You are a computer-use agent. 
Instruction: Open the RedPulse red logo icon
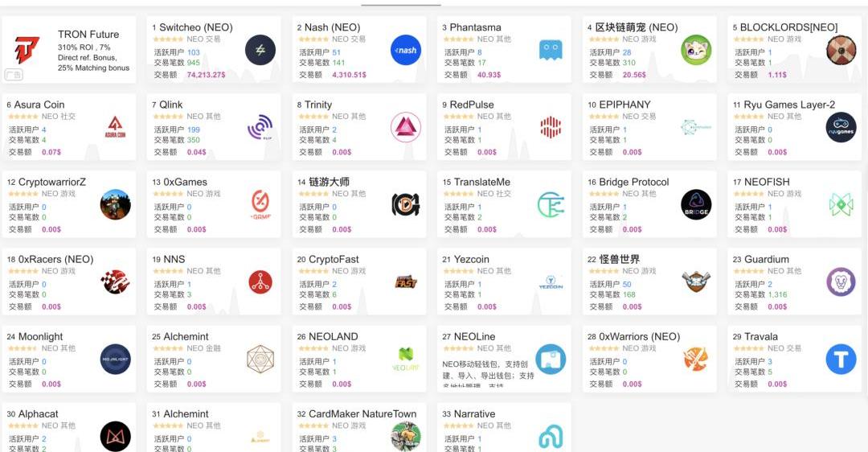[x=551, y=127]
